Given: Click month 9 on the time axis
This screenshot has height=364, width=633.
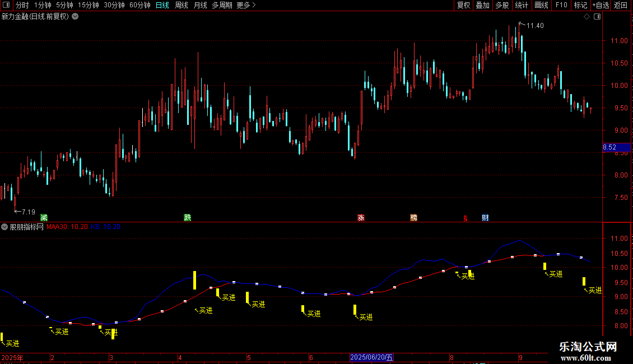Looking at the screenshot, I should coord(521,357).
